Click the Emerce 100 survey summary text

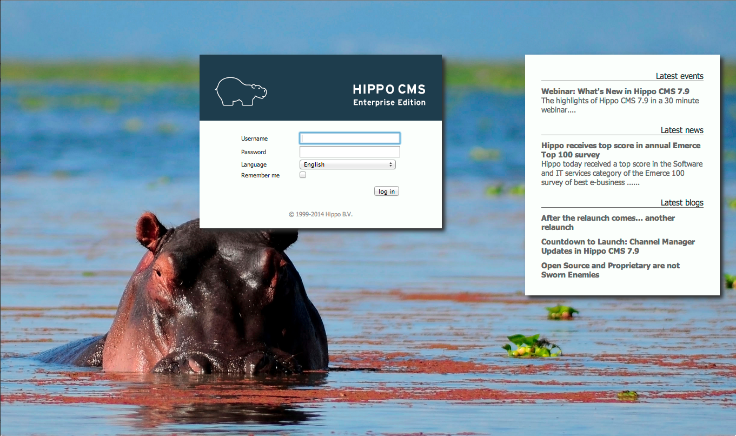point(621,173)
